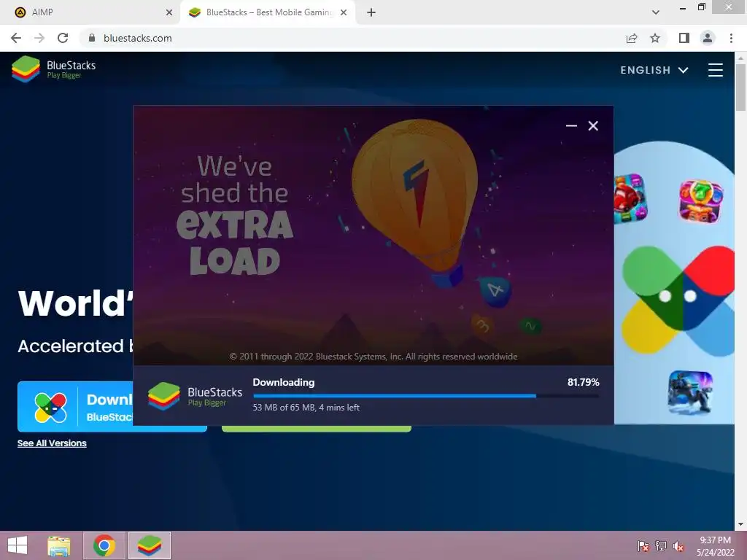Click the copyright text in the installer
Viewport: 747px width, 560px height.
(x=373, y=357)
